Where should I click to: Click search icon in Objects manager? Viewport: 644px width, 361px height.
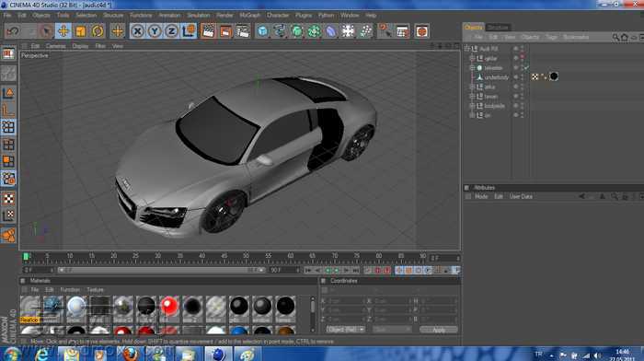[x=615, y=38]
